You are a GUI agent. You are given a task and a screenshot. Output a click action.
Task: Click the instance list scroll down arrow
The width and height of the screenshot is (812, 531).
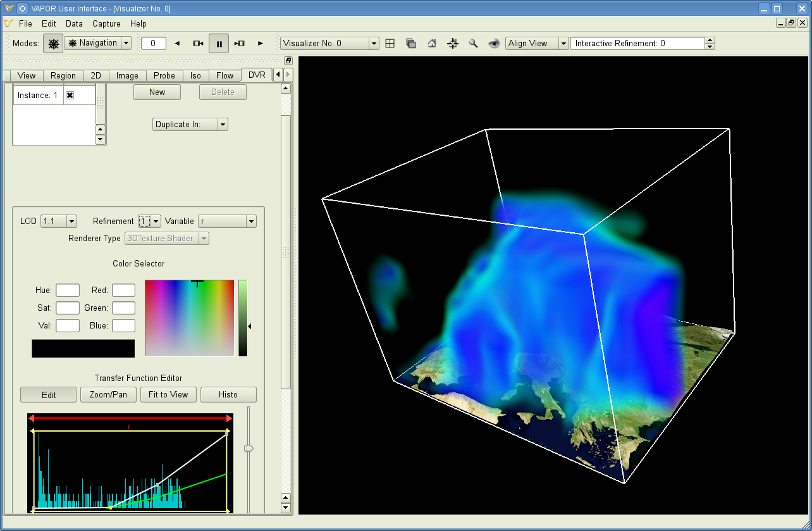(x=101, y=139)
